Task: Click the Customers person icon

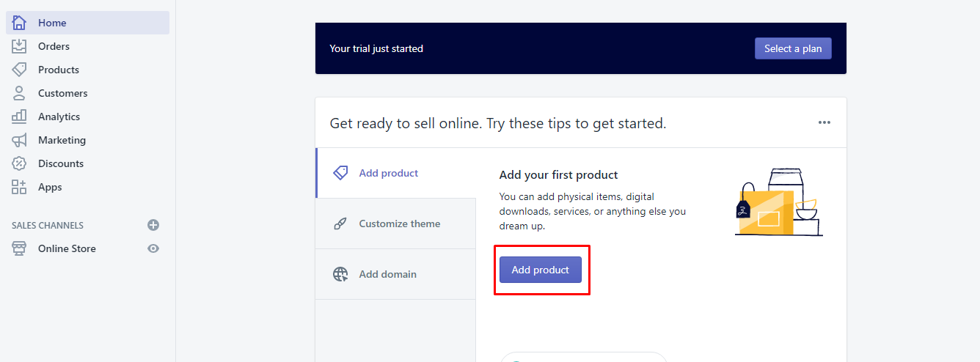Action: point(19,93)
